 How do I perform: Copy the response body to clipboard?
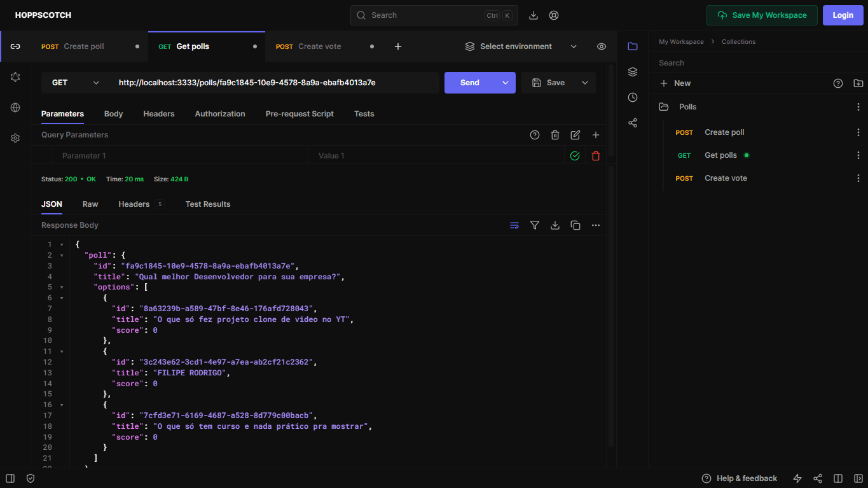pos(575,225)
